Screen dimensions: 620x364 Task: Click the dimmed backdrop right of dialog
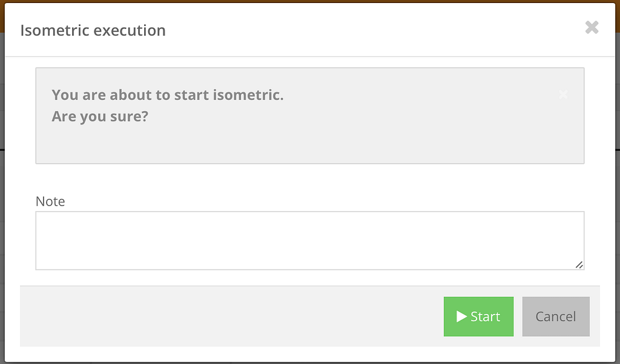click(x=618, y=197)
